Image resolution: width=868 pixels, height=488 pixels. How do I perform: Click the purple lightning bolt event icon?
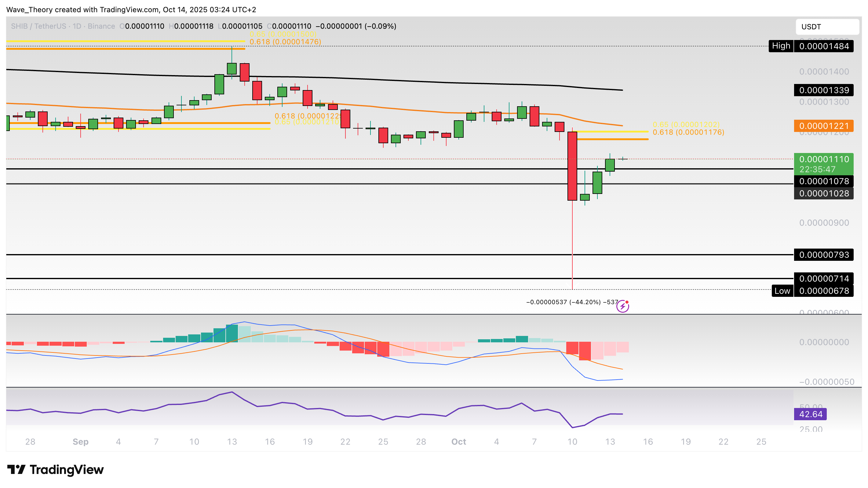click(x=622, y=306)
